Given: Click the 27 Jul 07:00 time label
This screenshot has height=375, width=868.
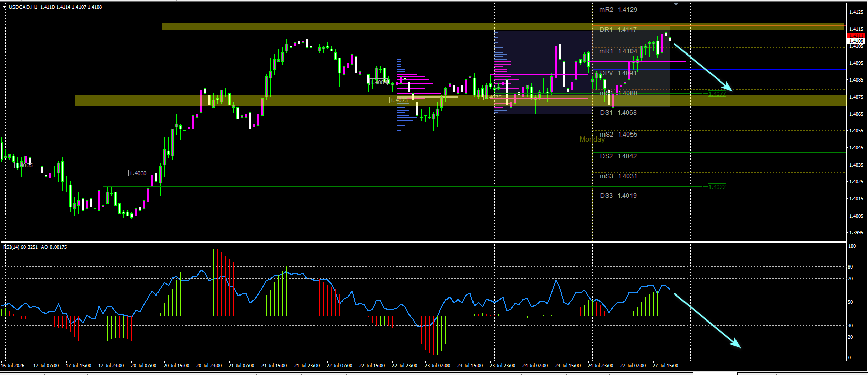Looking at the screenshot, I should pyautogui.click(x=633, y=366).
